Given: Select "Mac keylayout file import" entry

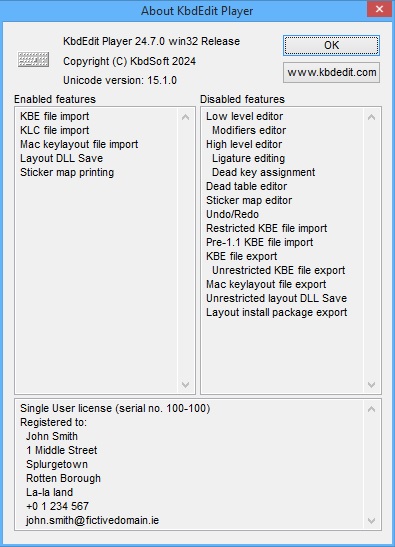Looking at the screenshot, I should click(79, 144).
